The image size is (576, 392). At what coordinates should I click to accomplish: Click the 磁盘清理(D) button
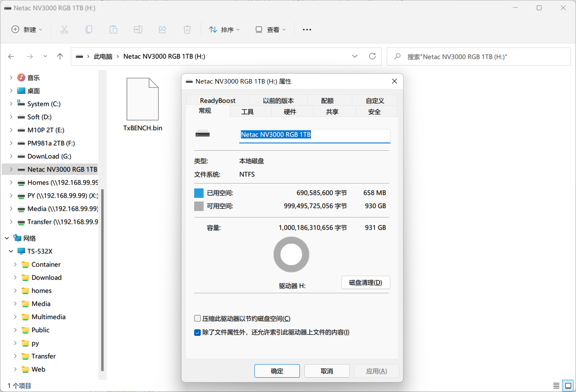tap(365, 282)
